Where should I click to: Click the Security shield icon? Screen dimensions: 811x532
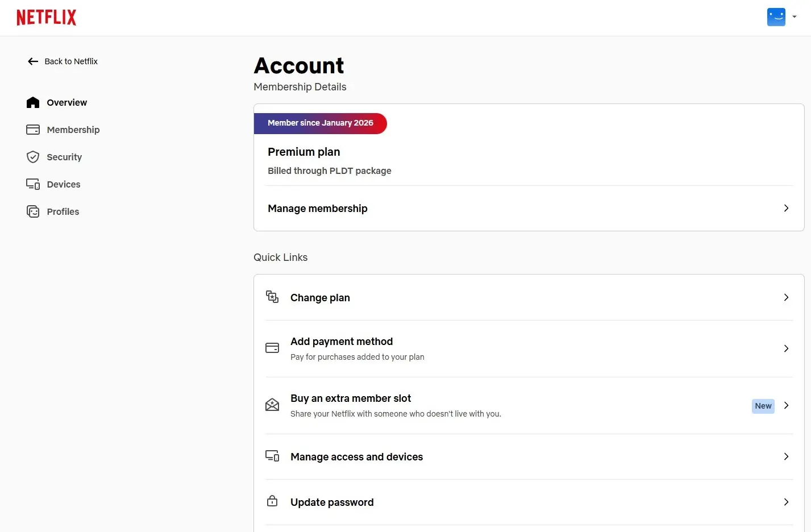[33, 157]
